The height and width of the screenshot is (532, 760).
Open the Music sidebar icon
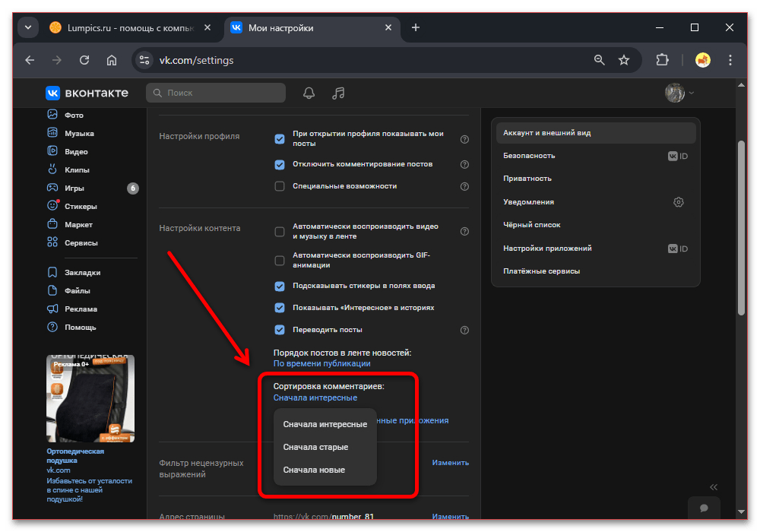click(52, 133)
